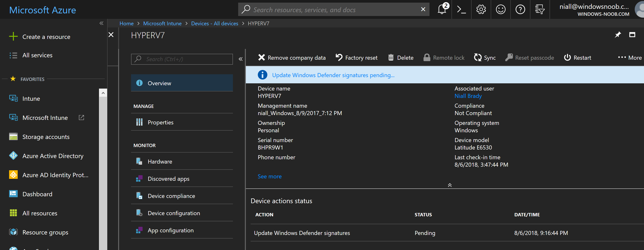Click the feedback smiley icon
Viewport: 644px width, 250px height.
[x=501, y=9]
